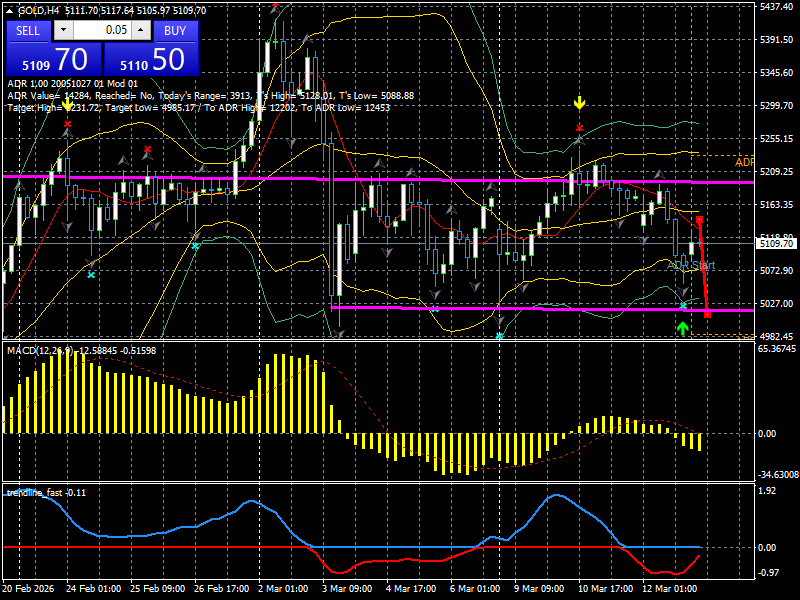Select the red X marker under the left yellow arrow

(67, 124)
